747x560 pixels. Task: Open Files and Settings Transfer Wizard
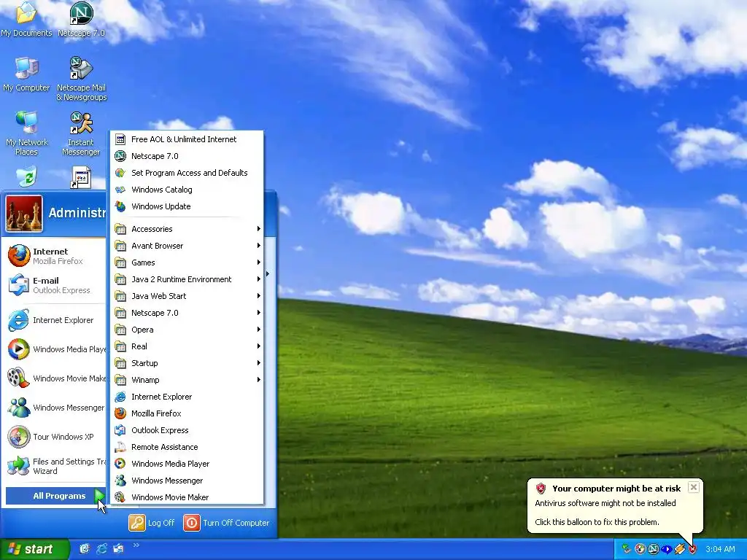(x=55, y=466)
